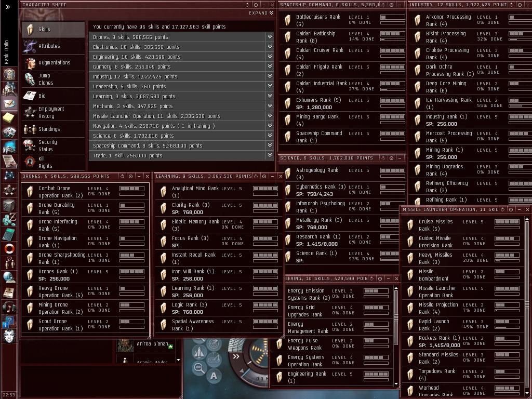The image size is (532, 399).
Task: Expand the Trade skill group chevron
Action: pos(270,155)
